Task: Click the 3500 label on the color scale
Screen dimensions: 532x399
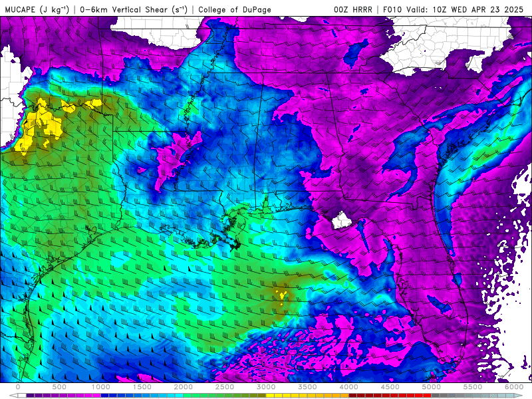Action: (x=307, y=387)
